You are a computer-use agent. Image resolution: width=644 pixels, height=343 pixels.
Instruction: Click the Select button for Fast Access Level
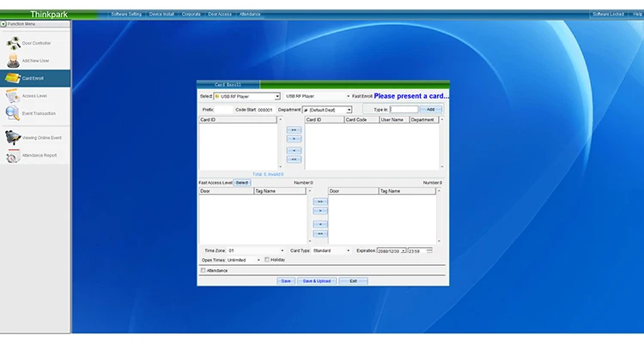(x=242, y=183)
